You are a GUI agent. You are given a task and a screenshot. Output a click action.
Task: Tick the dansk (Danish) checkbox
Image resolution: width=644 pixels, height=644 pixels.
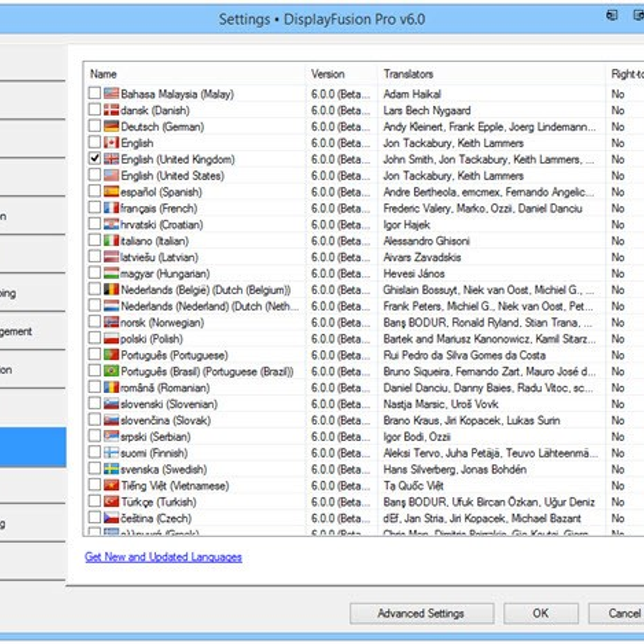point(95,109)
